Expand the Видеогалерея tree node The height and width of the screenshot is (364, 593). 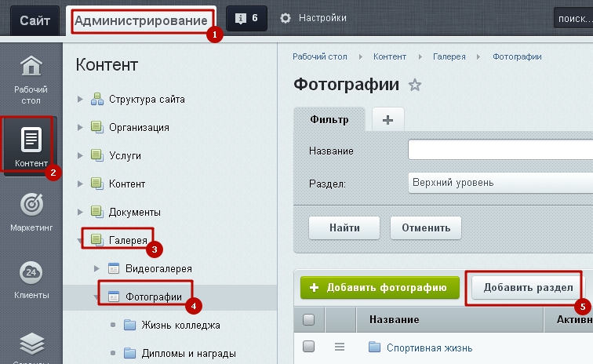pos(97,269)
